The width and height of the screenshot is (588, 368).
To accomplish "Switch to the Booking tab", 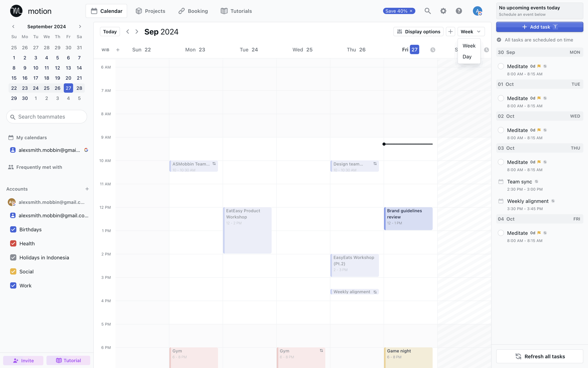I will [x=193, y=11].
